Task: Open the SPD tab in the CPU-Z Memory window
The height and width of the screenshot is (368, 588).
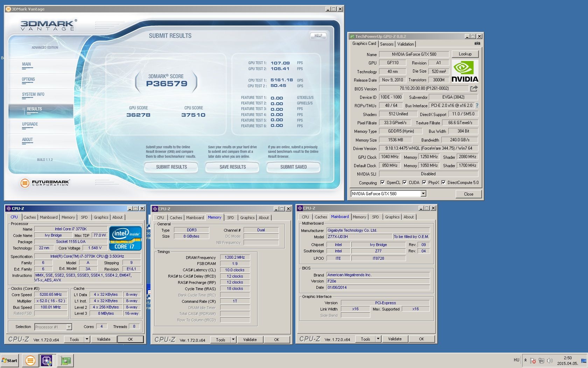Action: [x=231, y=218]
